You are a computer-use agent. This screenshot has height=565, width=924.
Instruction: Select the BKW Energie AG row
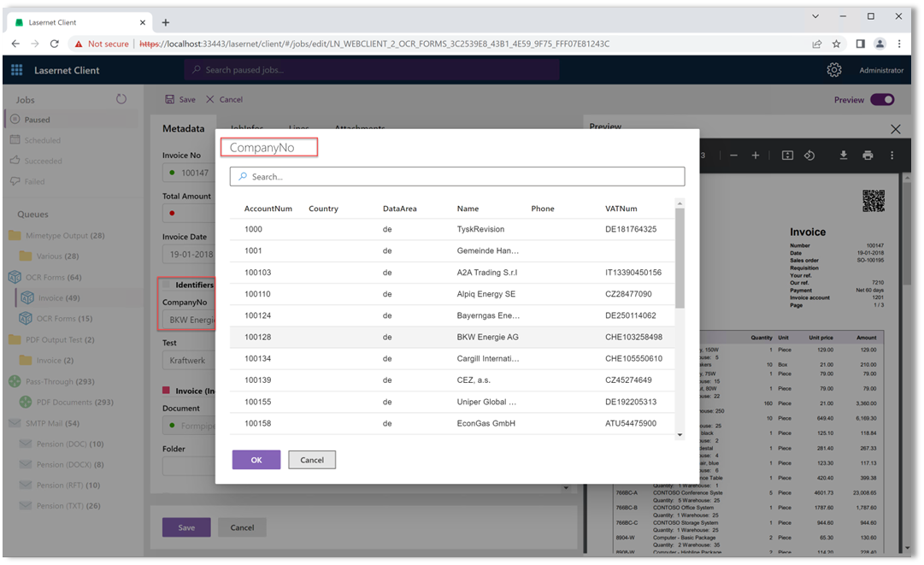coord(452,337)
